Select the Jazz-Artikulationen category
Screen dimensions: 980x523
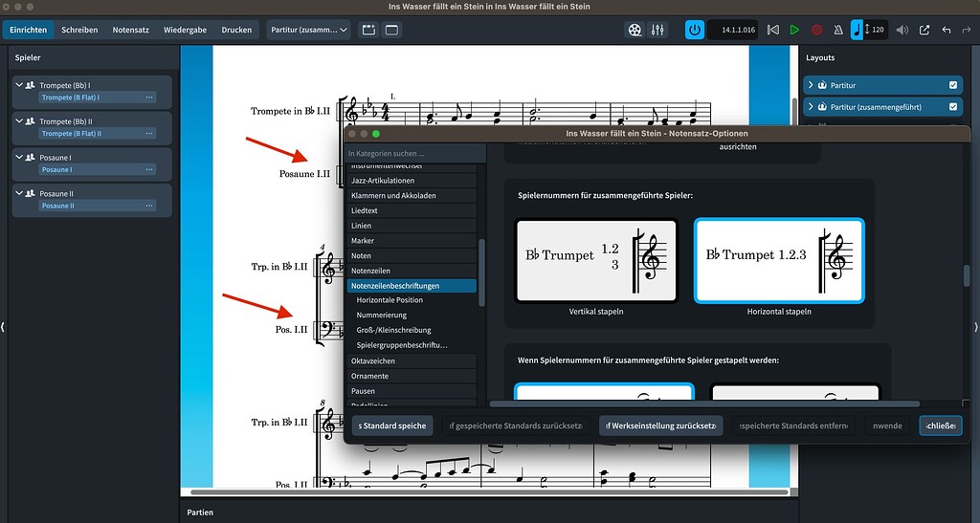(x=412, y=181)
